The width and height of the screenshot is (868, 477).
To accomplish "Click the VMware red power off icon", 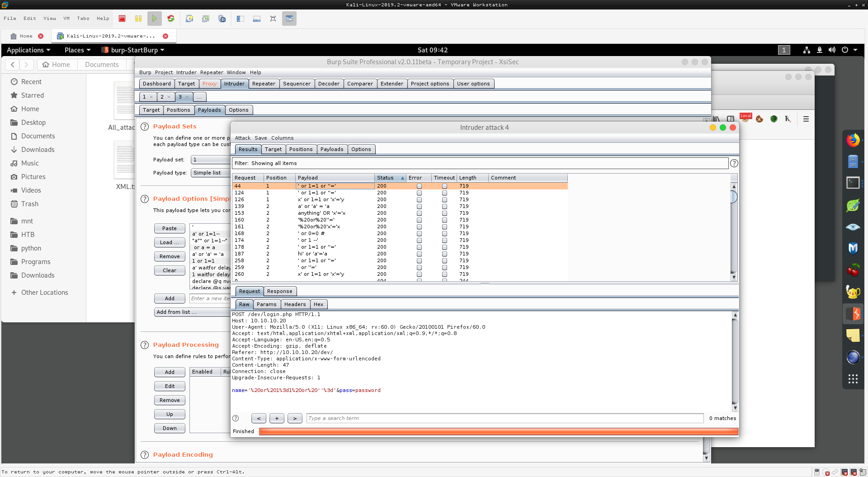I will pyautogui.click(x=122, y=19).
